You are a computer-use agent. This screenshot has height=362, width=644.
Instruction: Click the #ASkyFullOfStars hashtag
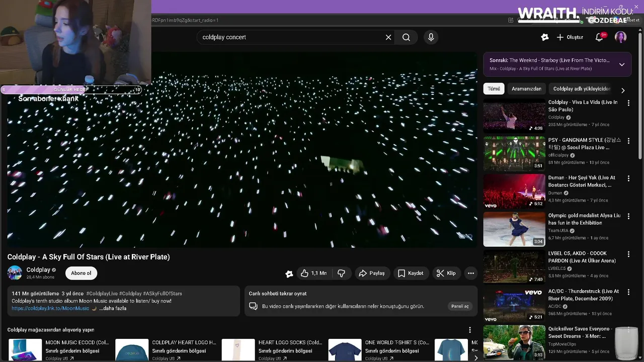pyautogui.click(x=163, y=293)
